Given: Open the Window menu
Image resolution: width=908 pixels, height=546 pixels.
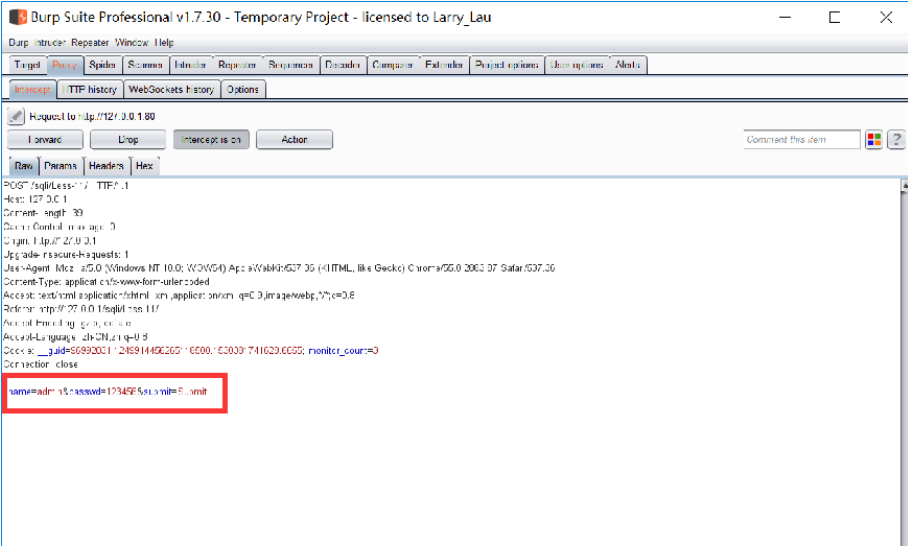Looking at the screenshot, I should tap(131, 43).
